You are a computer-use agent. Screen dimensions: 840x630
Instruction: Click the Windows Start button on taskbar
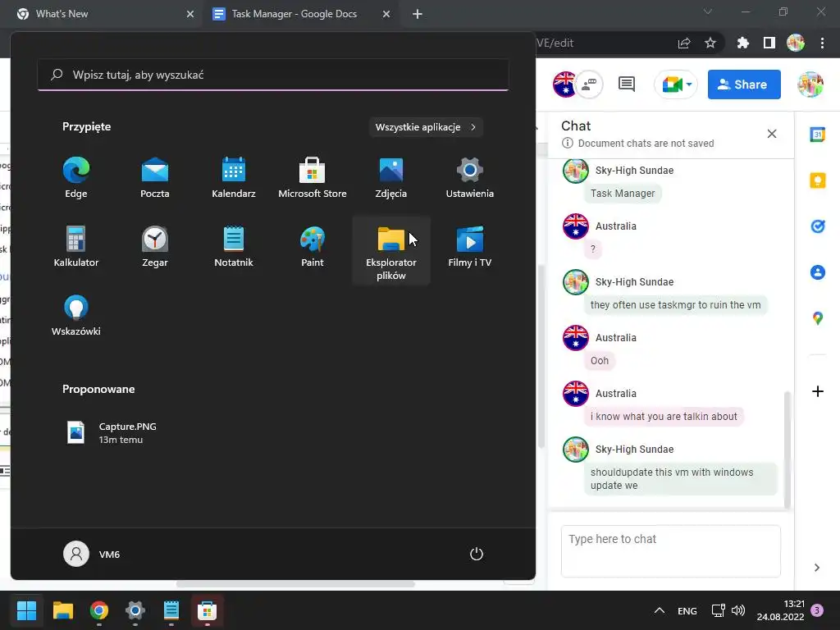pos(26,610)
